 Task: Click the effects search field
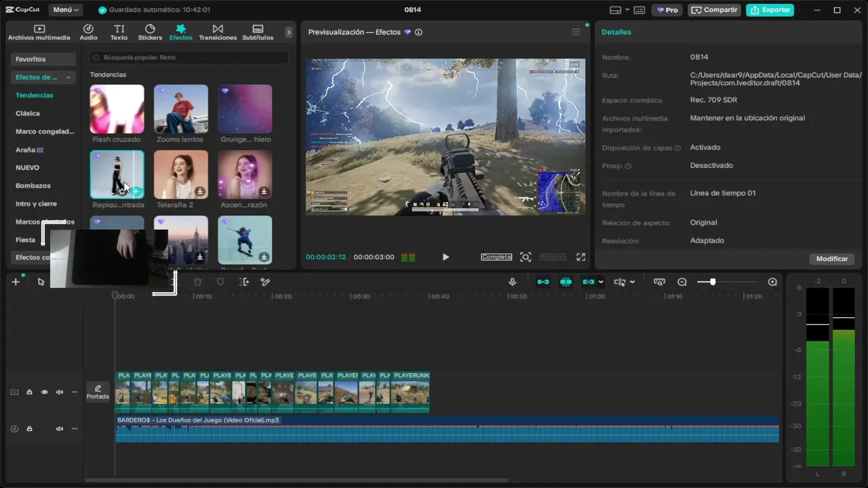click(189, 58)
